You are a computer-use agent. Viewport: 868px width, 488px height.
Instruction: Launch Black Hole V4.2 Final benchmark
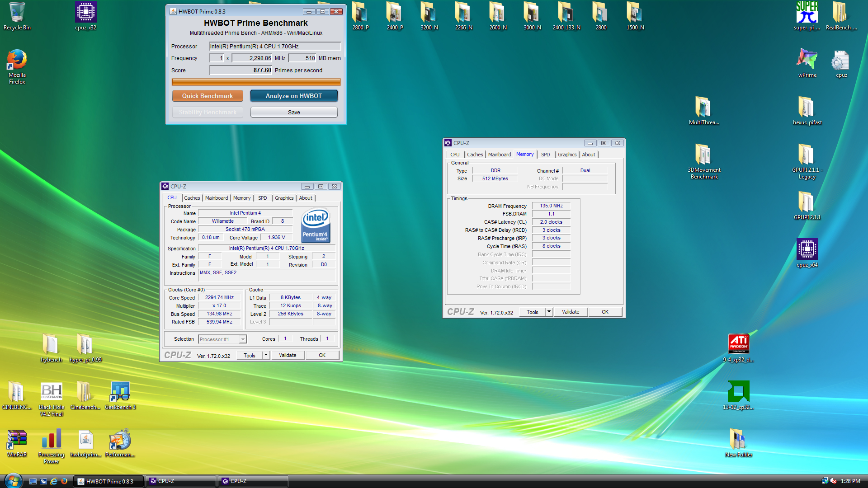click(52, 399)
